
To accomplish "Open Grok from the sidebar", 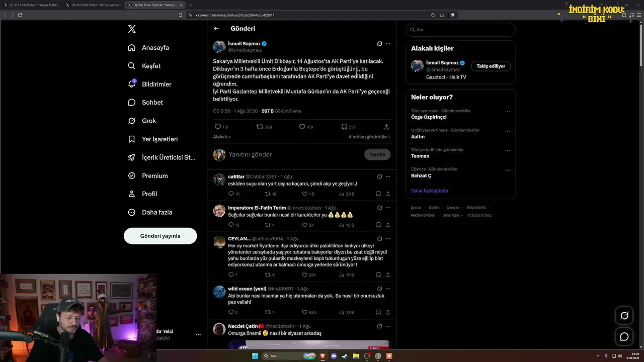I will pyautogui.click(x=142, y=121).
